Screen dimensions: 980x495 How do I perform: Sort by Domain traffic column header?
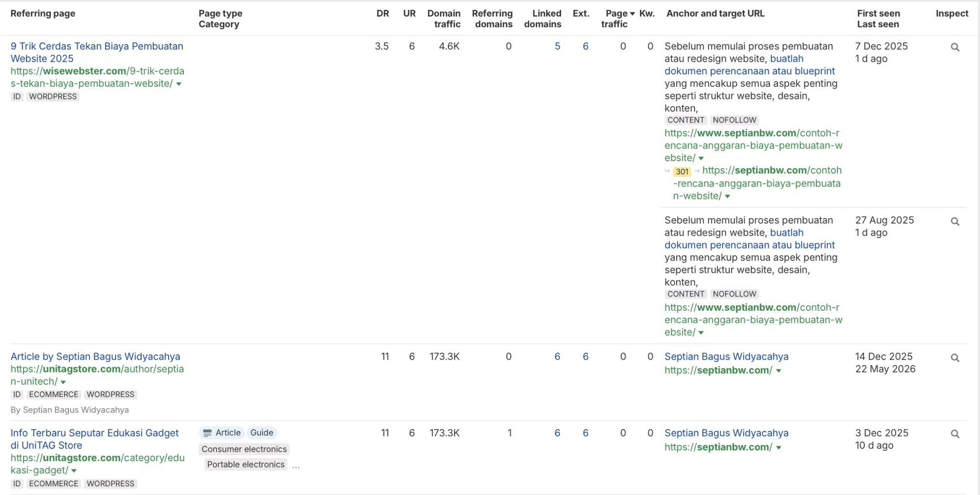click(444, 19)
